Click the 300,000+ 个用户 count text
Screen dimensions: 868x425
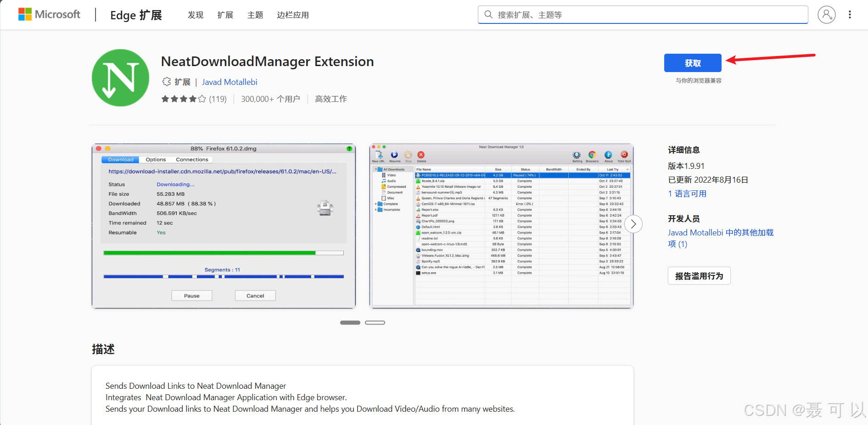click(270, 99)
